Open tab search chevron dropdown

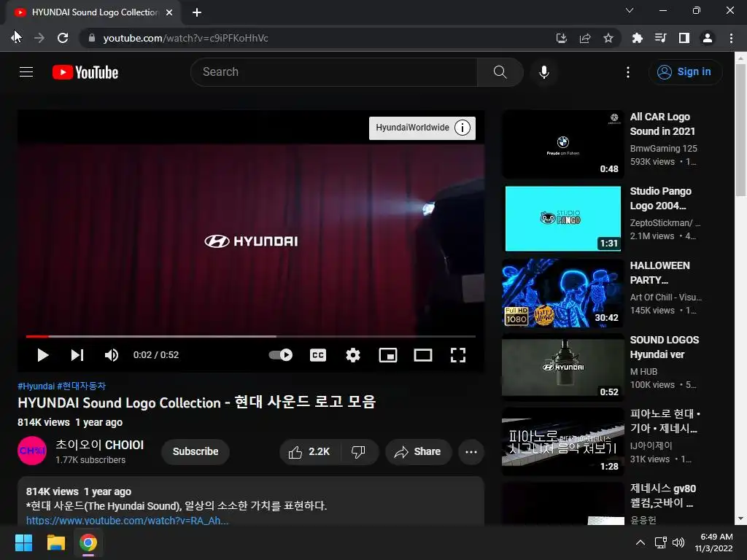tap(630, 10)
